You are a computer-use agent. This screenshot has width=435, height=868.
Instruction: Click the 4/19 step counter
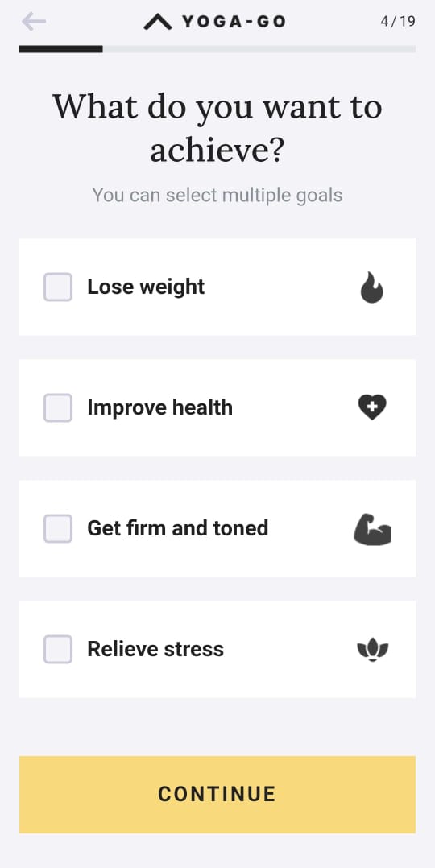[x=398, y=22]
